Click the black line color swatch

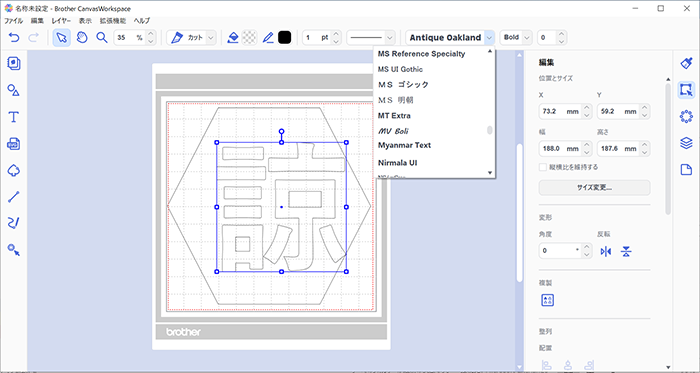click(284, 38)
